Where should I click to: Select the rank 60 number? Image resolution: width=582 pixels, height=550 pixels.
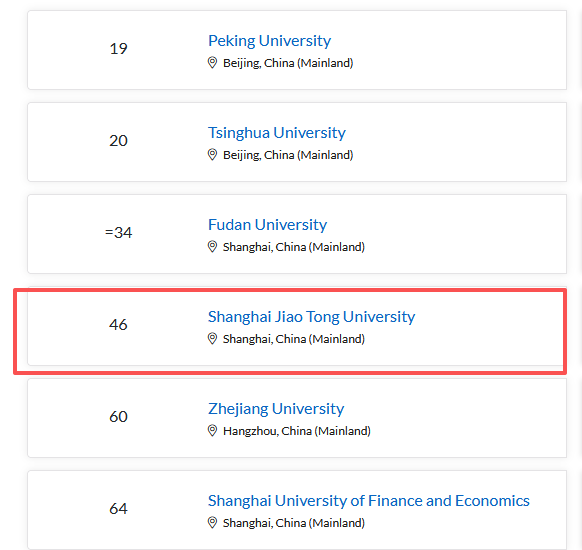118,417
